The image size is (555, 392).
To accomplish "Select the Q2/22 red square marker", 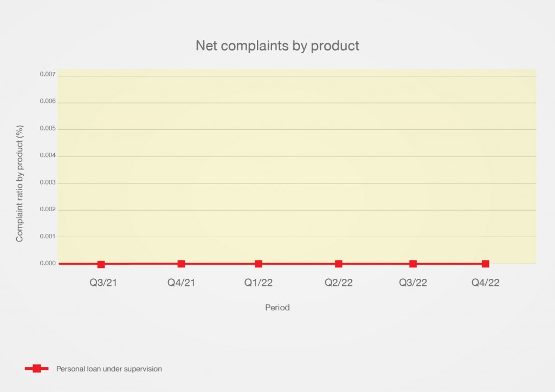I will [x=339, y=264].
